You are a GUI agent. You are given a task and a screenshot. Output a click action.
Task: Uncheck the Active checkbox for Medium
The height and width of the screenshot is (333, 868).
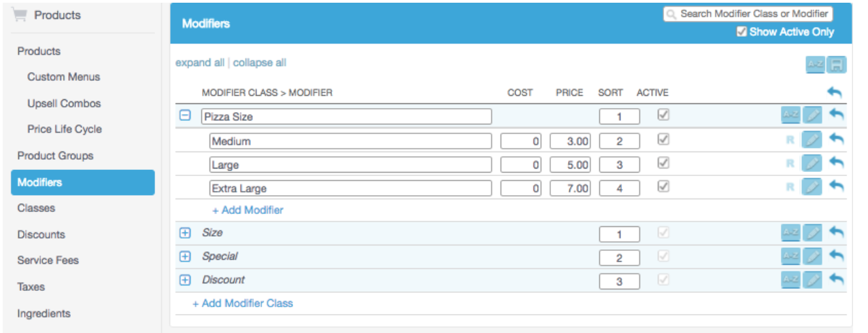[x=664, y=139]
